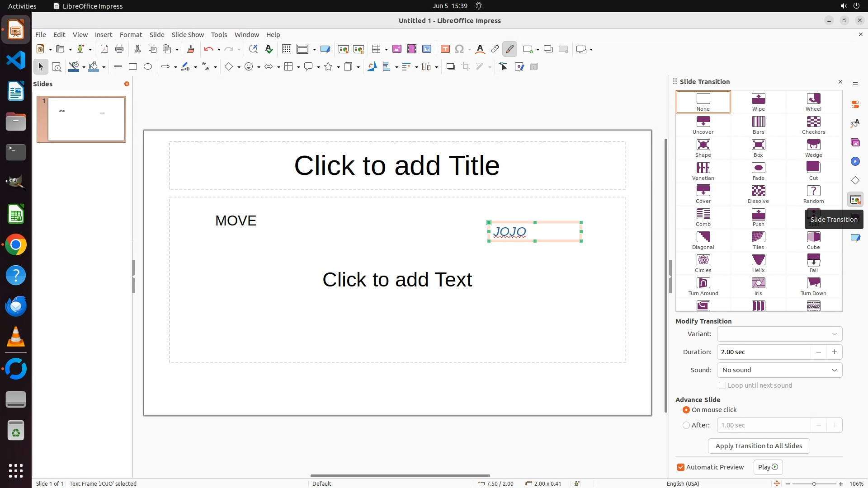Click Apply Transition to All Slides
The width and height of the screenshot is (868, 488).
click(759, 446)
